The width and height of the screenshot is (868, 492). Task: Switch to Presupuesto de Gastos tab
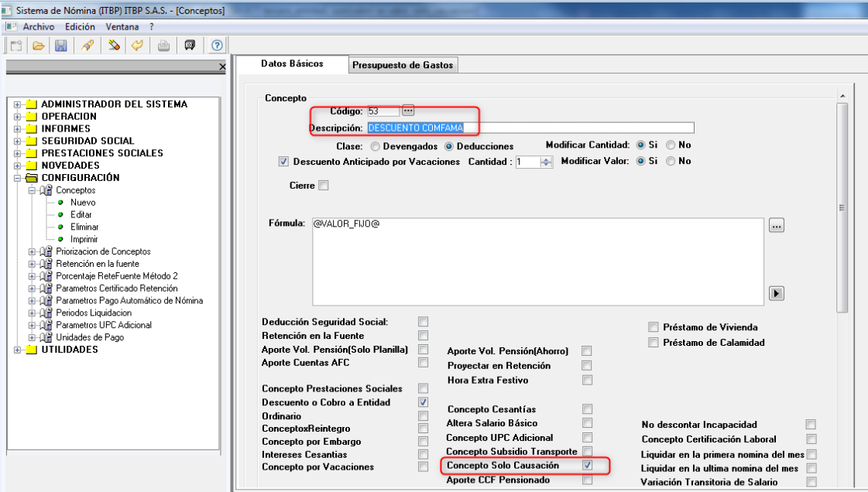403,65
